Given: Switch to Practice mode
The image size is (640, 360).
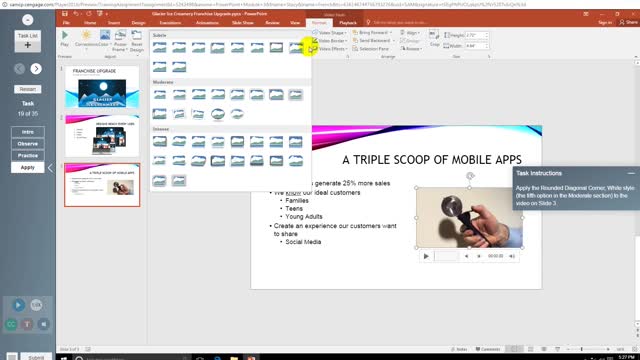Looking at the screenshot, I should point(28,156).
